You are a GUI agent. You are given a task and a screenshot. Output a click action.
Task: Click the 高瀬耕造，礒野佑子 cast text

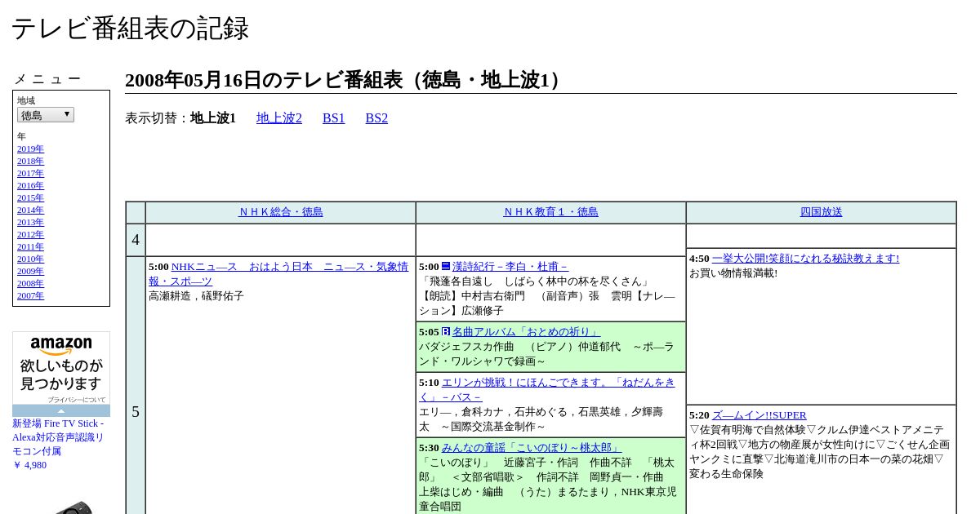[196, 296]
